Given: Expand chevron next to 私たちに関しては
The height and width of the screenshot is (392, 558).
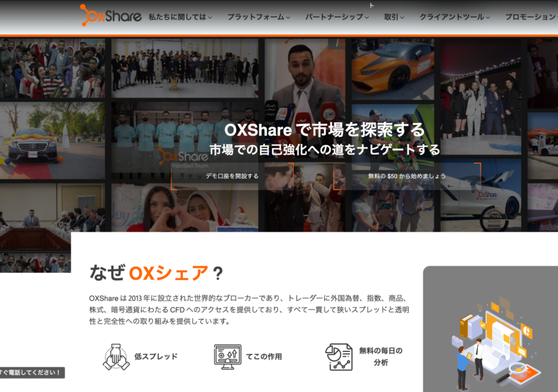Looking at the screenshot, I should tap(210, 17).
